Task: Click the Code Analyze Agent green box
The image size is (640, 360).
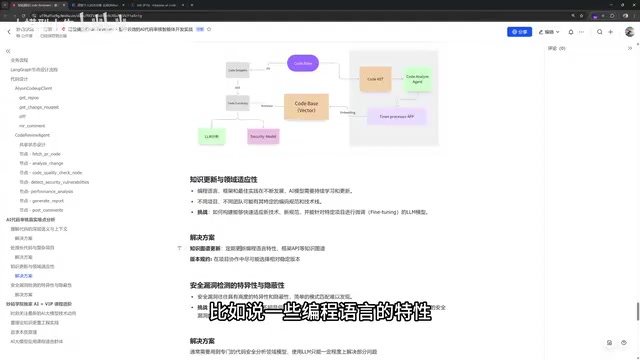Action: [417, 79]
